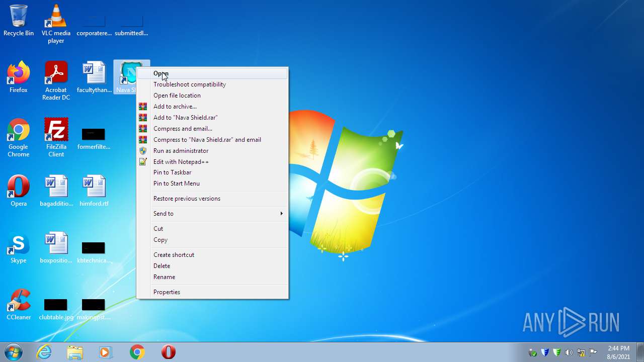Launch Chrome from the taskbar

(137, 352)
